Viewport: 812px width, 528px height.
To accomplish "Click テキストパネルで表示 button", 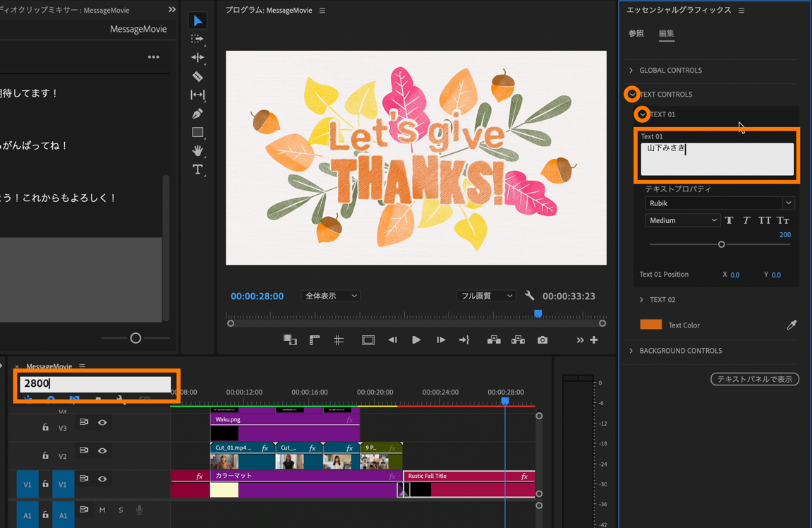I will click(x=755, y=379).
